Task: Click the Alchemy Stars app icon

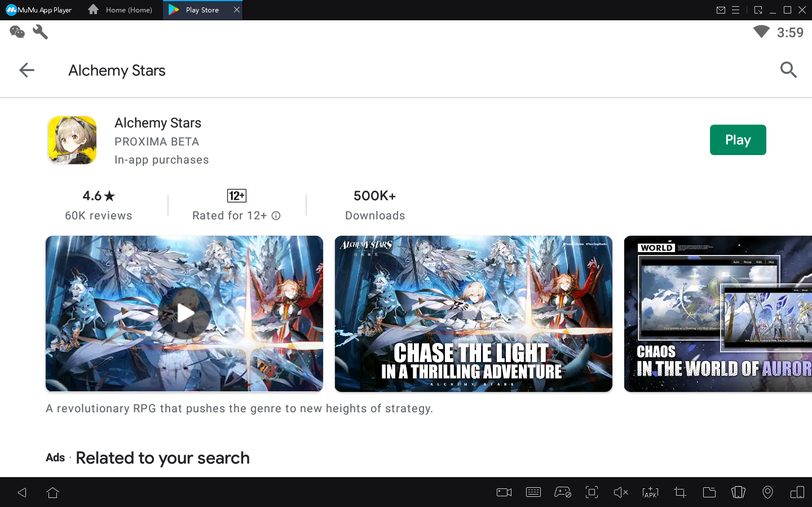Action: (72, 140)
